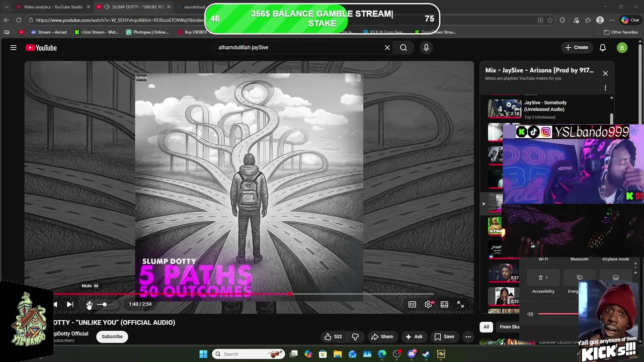644x362 pixels.
Task: Open the browser tab search dropdown
Action: [6, 7]
